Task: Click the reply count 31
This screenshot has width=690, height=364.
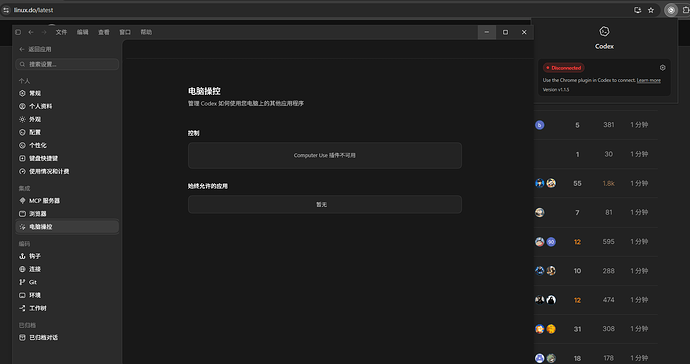Action: click(577, 329)
